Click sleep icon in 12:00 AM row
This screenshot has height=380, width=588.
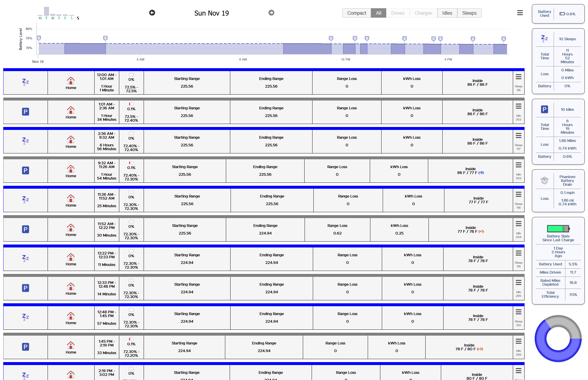coord(26,82)
